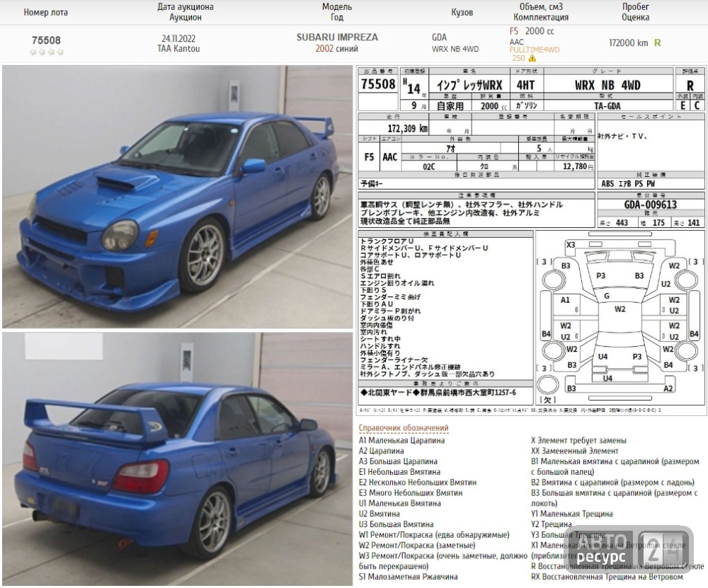Click the 'Модель Год' column header
This screenshot has width=708, height=588.
pos(337,12)
